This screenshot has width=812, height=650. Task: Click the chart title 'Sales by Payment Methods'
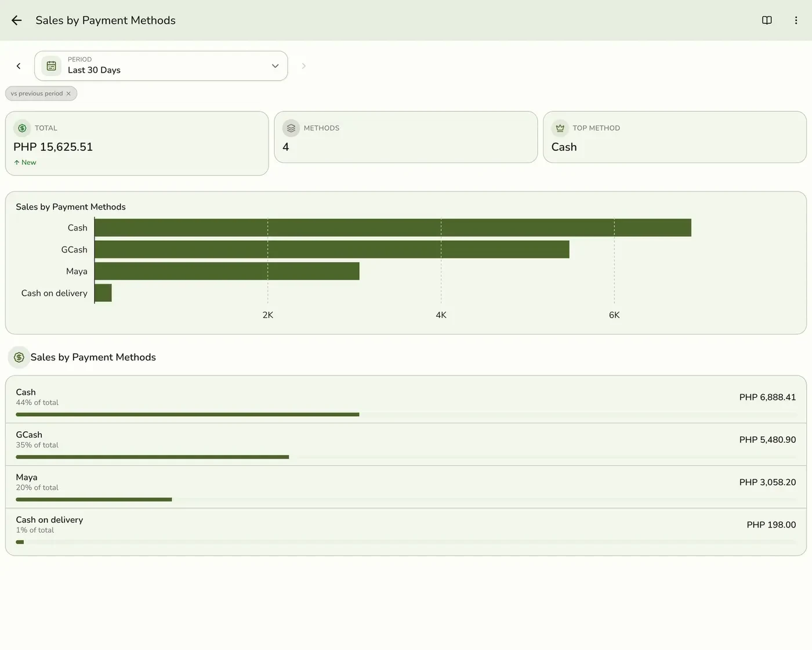click(x=71, y=207)
